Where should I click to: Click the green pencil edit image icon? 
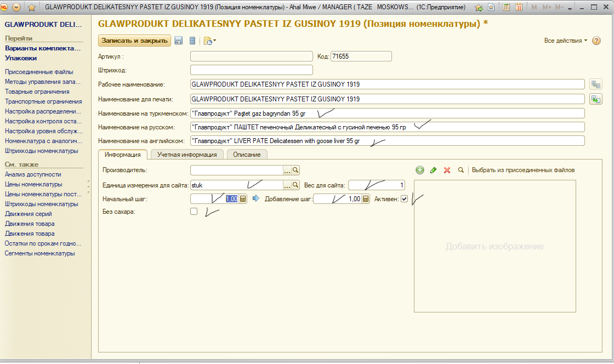coord(433,170)
